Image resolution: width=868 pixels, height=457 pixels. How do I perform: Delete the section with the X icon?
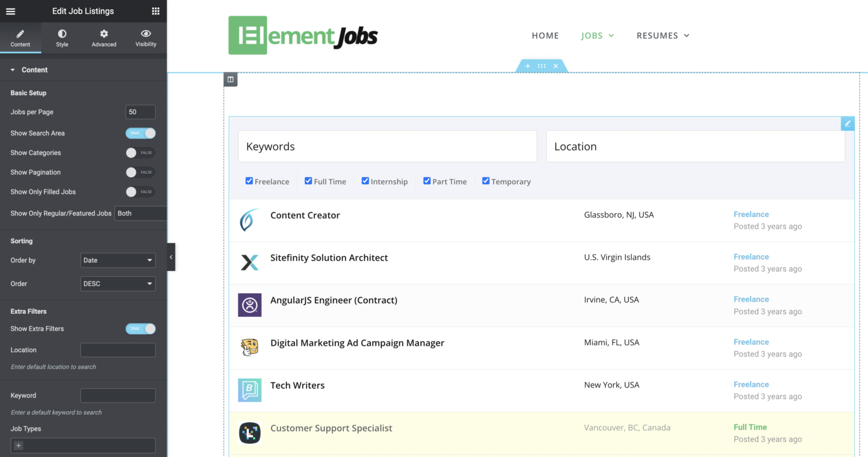click(x=556, y=66)
